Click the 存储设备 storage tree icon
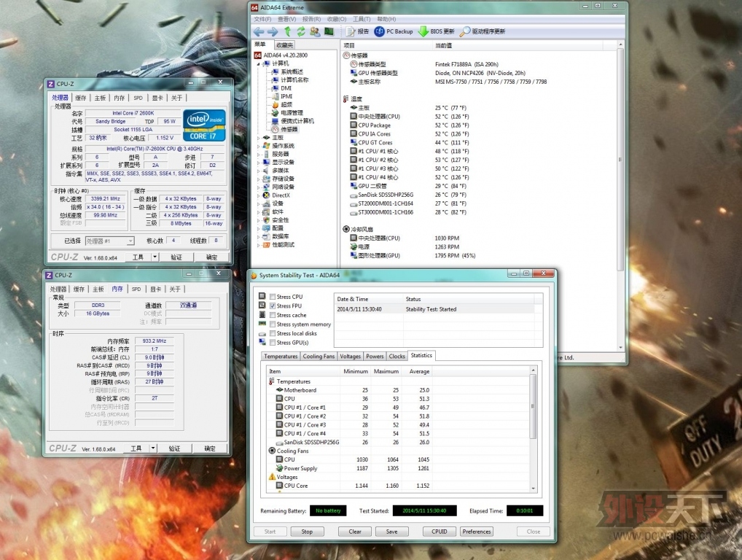Screen dimensions: 742x560 pos(267,179)
